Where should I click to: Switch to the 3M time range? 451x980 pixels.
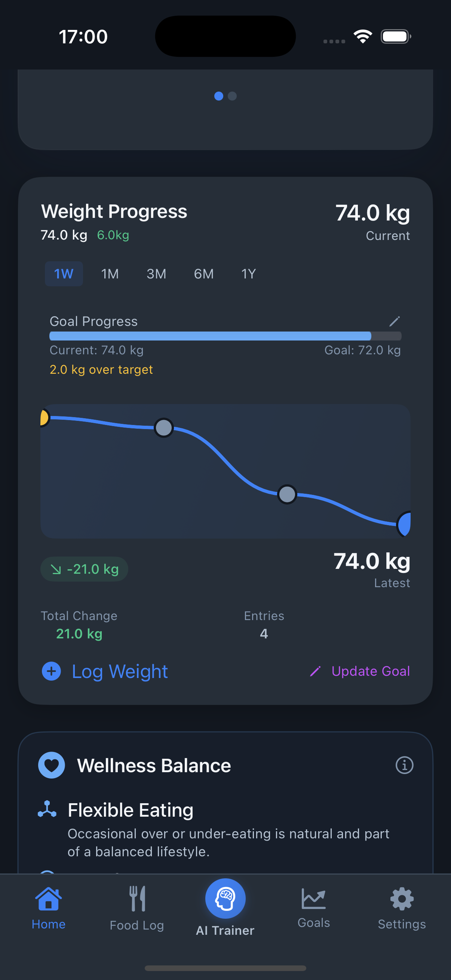click(x=156, y=274)
